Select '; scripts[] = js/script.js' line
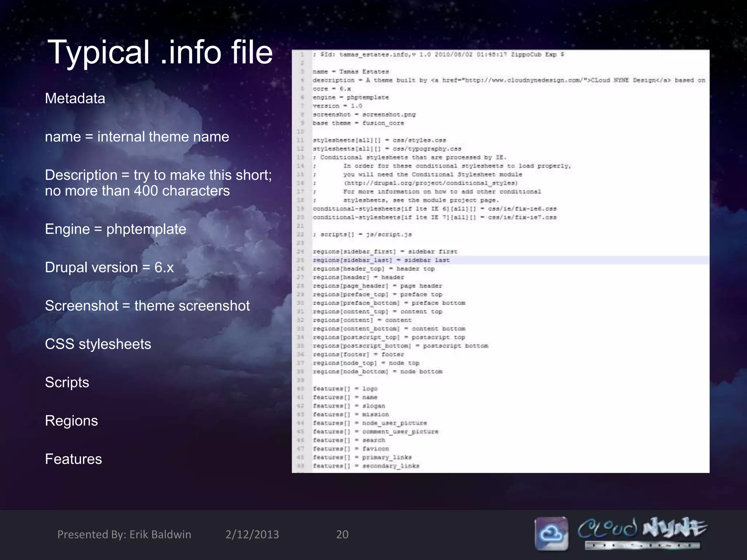 click(x=362, y=234)
